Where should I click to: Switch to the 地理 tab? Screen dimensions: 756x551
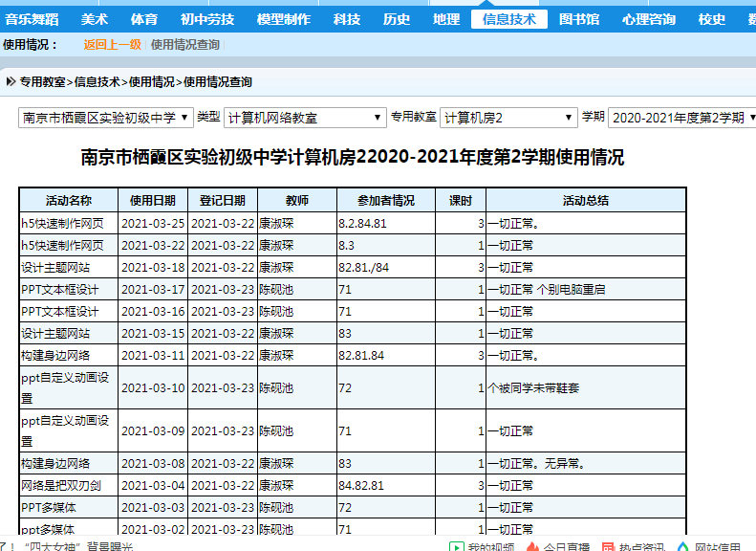[446, 19]
